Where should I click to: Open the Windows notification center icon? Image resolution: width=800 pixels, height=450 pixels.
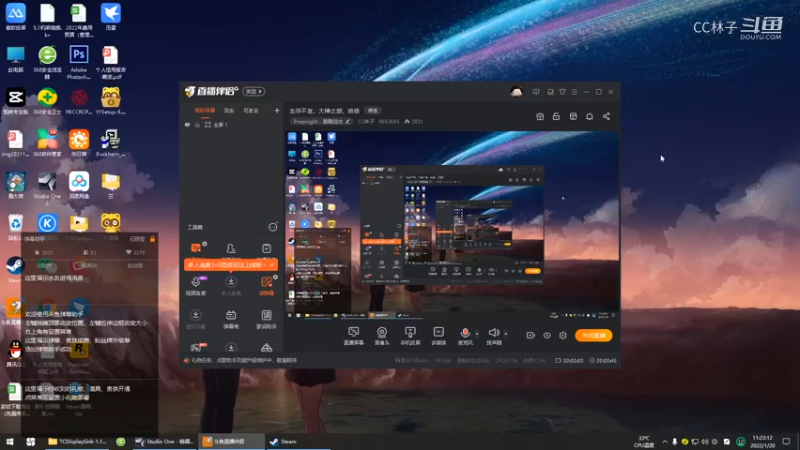coord(786,441)
